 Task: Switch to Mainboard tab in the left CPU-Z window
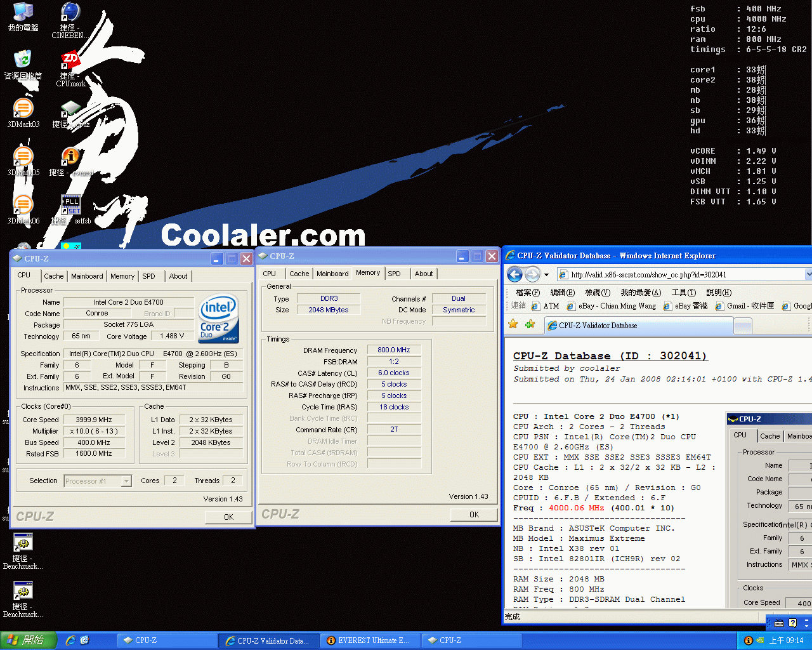coord(87,276)
